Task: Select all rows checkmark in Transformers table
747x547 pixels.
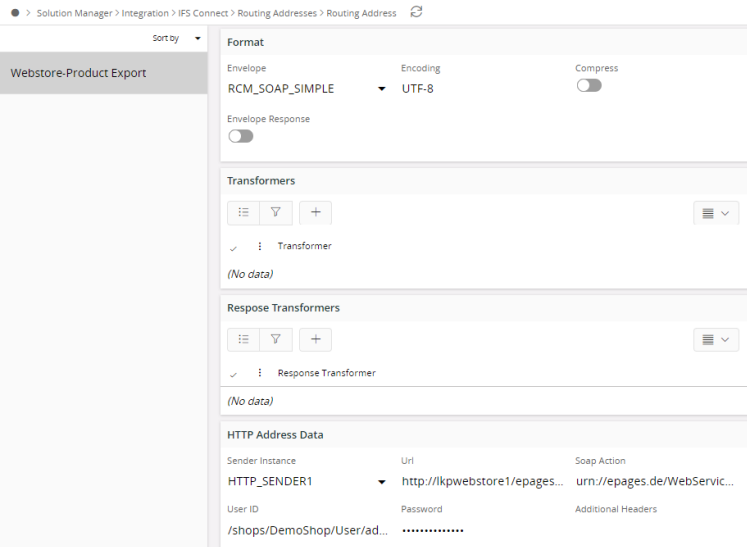Action: pyautogui.click(x=234, y=247)
